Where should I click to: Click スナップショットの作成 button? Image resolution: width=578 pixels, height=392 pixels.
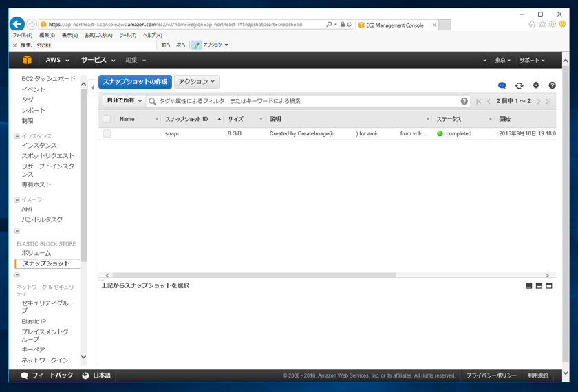click(135, 82)
